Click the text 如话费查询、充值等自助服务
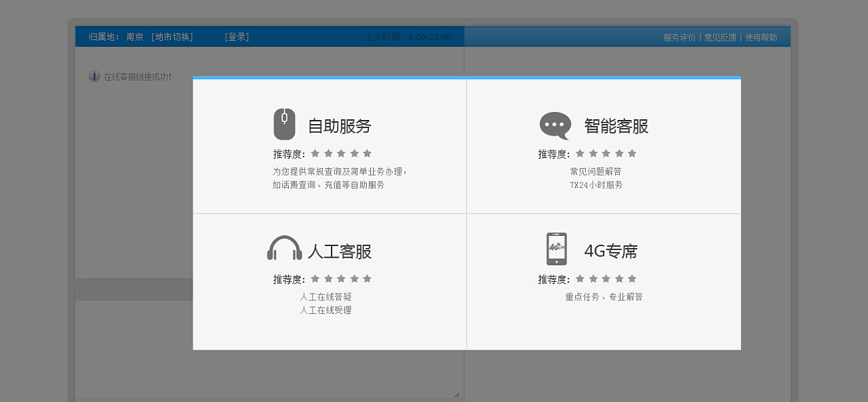This screenshot has height=402, width=868. [x=328, y=184]
